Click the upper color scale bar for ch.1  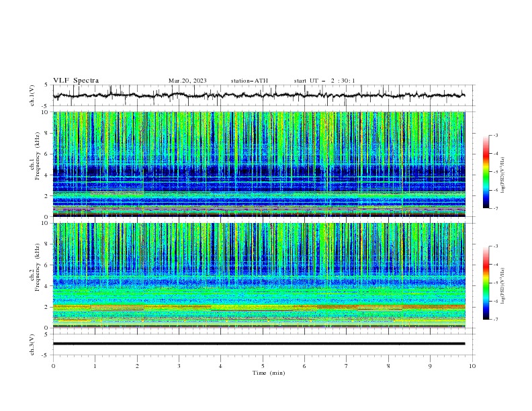(486, 172)
